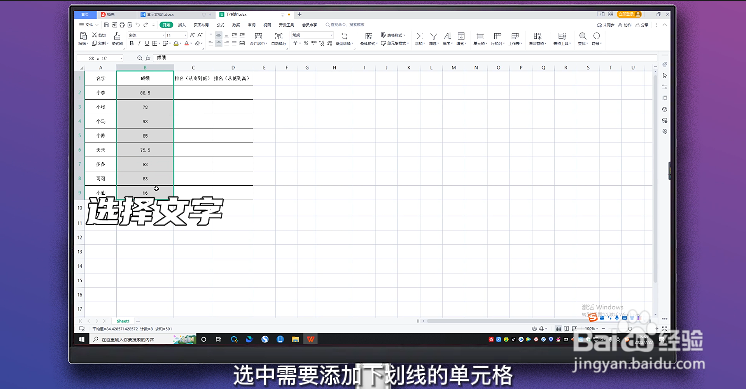Click the red font color button
This screenshot has width=746, height=389.
186,43
